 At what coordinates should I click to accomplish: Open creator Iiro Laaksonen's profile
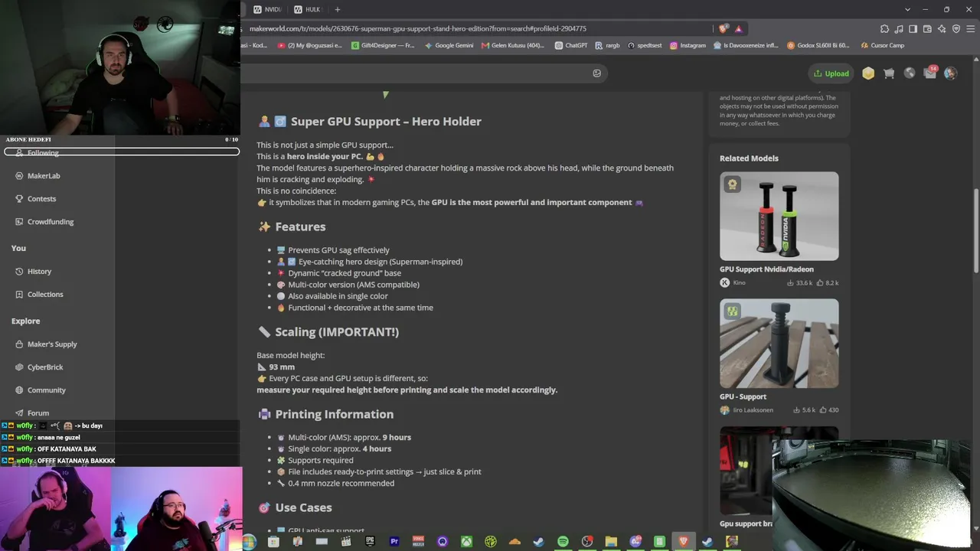(746, 410)
